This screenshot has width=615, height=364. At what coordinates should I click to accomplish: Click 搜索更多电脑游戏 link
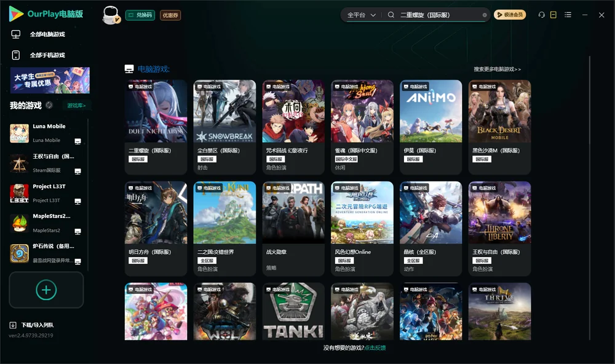pyautogui.click(x=497, y=69)
